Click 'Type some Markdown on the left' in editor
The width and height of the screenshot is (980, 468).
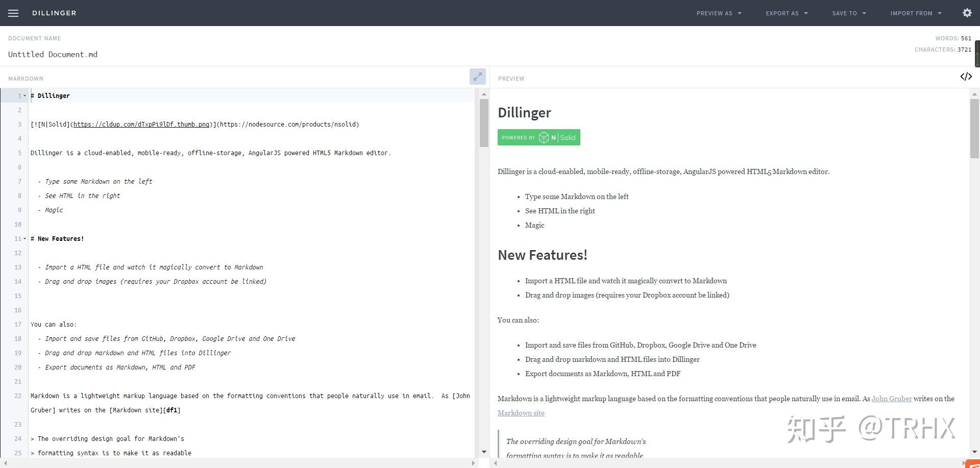(x=99, y=182)
